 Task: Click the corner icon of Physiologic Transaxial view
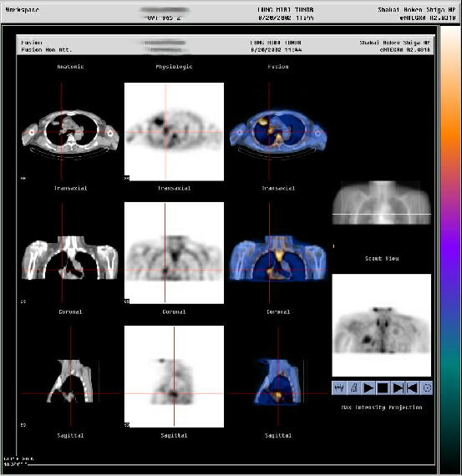pos(127,178)
